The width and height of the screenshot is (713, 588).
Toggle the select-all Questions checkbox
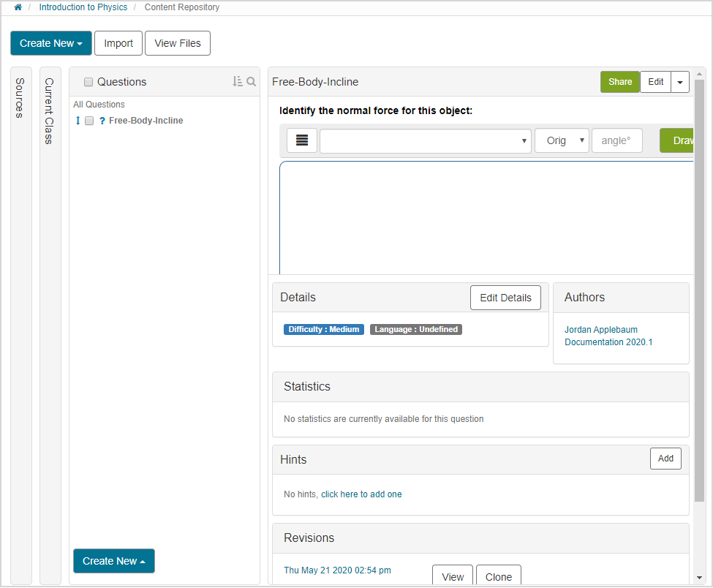click(88, 82)
